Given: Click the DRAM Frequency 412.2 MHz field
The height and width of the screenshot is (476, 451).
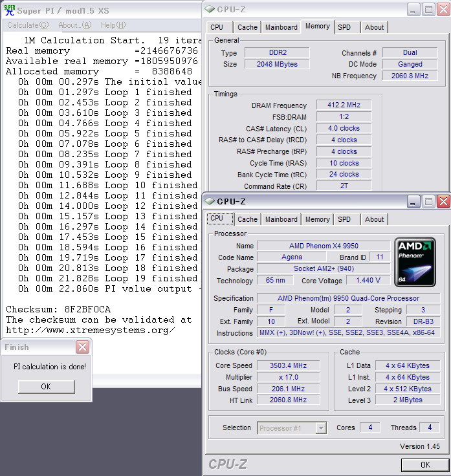Looking at the screenshot, I should (x=344, y=105).
